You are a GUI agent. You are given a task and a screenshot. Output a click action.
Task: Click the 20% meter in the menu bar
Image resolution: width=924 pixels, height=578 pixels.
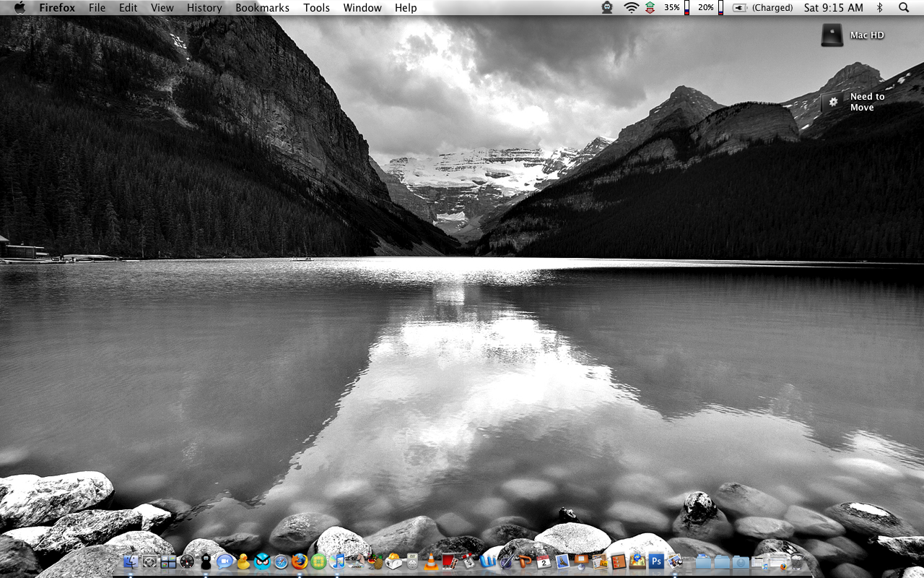[710, 7]
